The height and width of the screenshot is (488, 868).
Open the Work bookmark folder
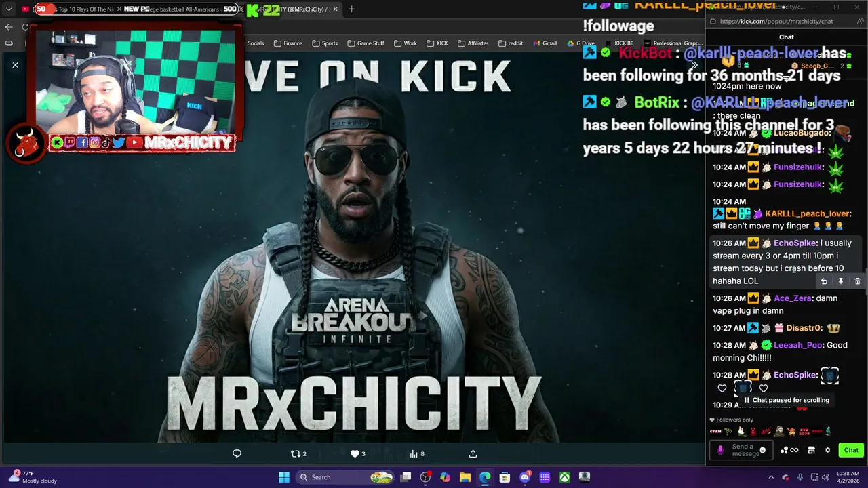pyautogui.click(x=405, y=43)
